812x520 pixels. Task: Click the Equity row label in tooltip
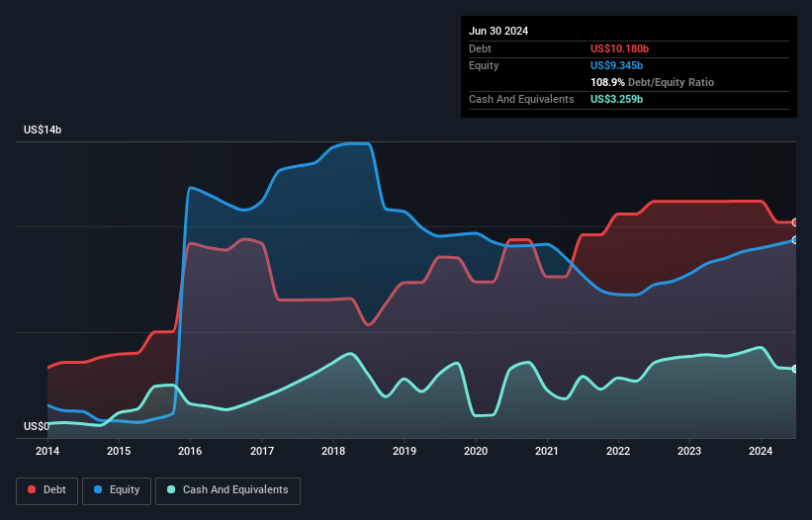(x=484, y=65)
